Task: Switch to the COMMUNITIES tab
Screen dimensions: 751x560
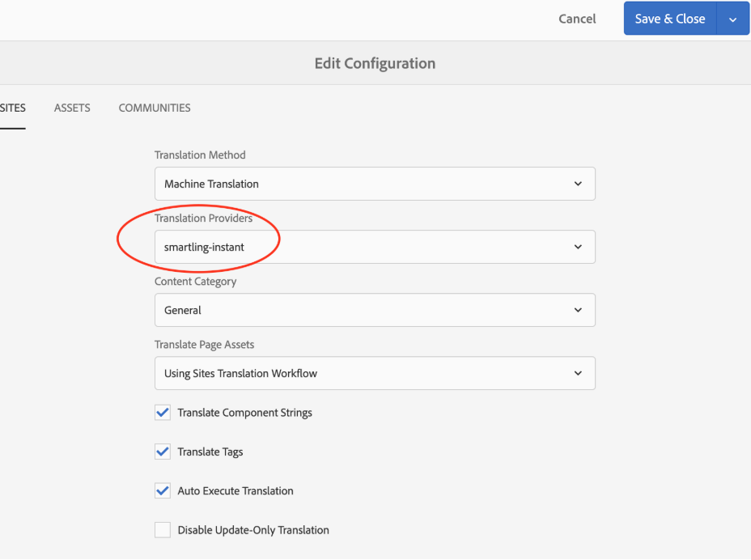Action: coord(154,108)
